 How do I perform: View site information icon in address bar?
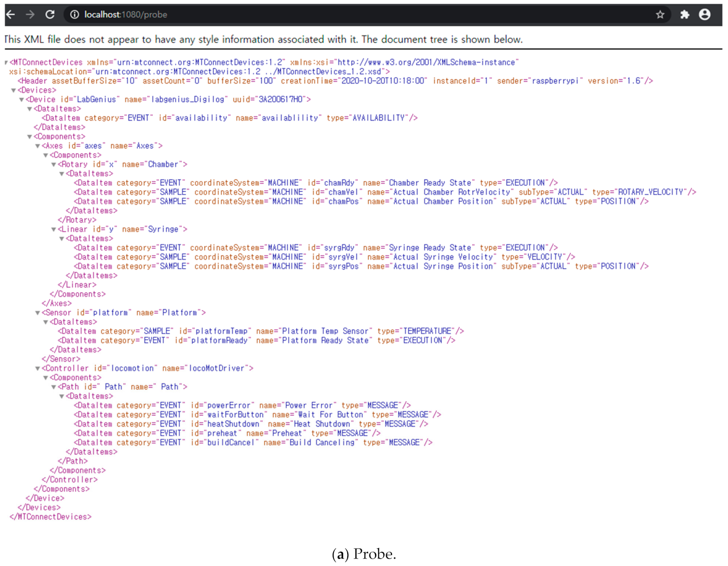(x=75, y=14)
